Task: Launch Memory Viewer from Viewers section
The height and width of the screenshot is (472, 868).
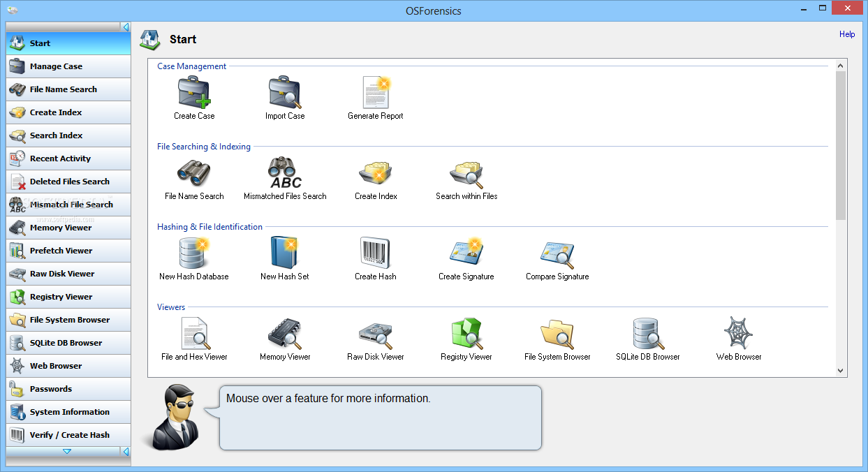Action: click(285, 334)
